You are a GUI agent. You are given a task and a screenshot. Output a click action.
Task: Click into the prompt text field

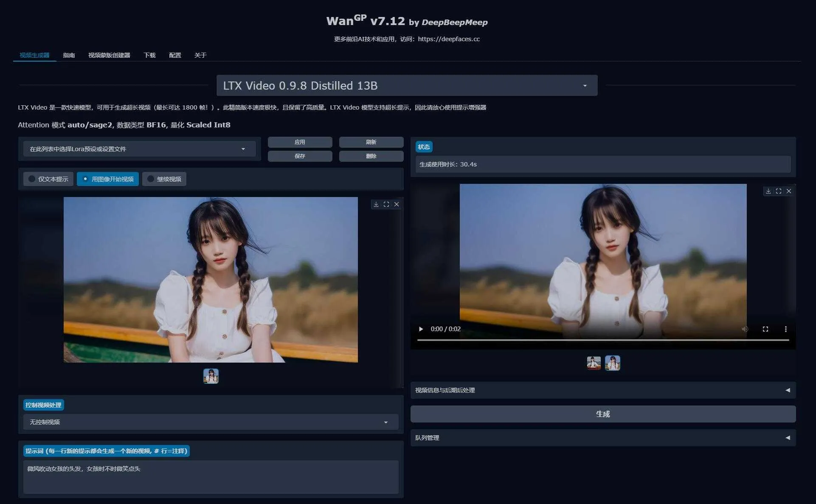pyautogui.click(x=211, y=477)
